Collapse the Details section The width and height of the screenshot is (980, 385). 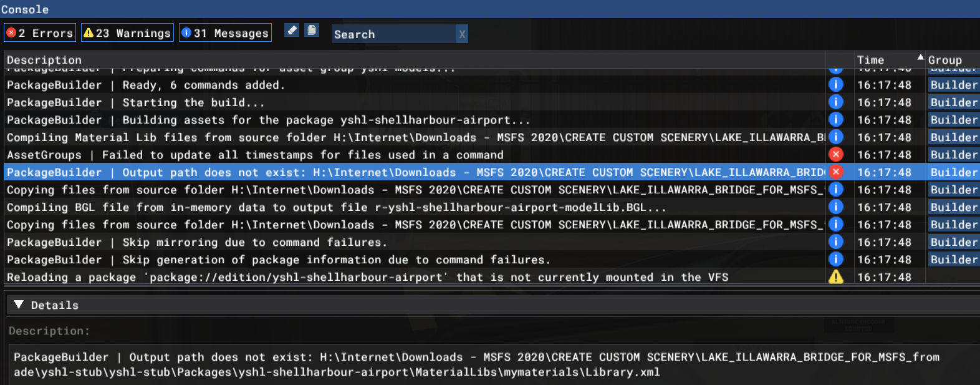[19, 305]
